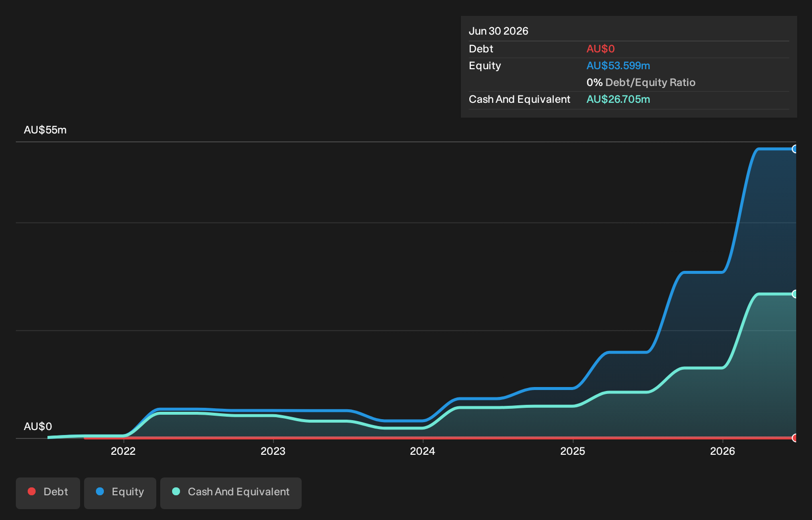Screen dimensions: 812x520
Task: Click the red Debt legend dot
Action: coord(32,491)
